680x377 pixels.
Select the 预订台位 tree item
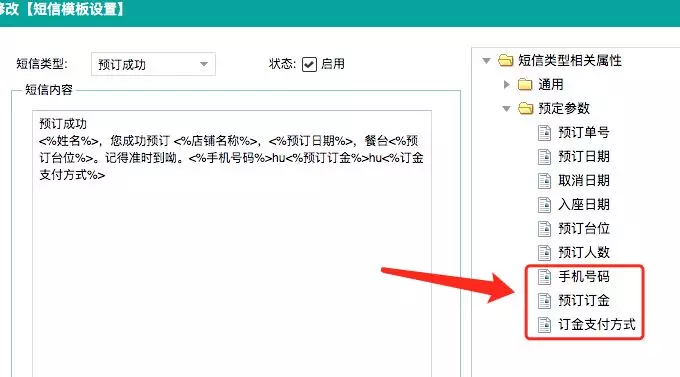click(x=584, y=228)
